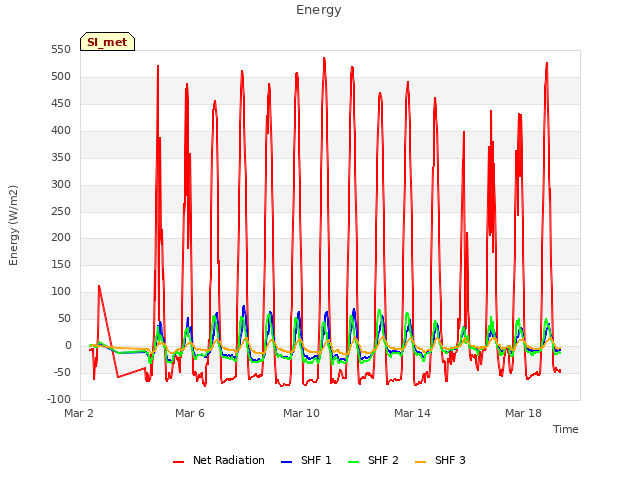This screenshot has height=480, width=640.
Task: Click the 0 y-axis tick label
Action: tap(68, 345)
